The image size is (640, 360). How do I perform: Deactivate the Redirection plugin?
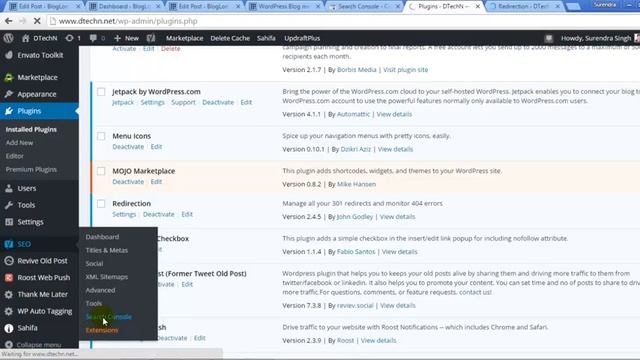pyautogui.click(x=158, y=214)
